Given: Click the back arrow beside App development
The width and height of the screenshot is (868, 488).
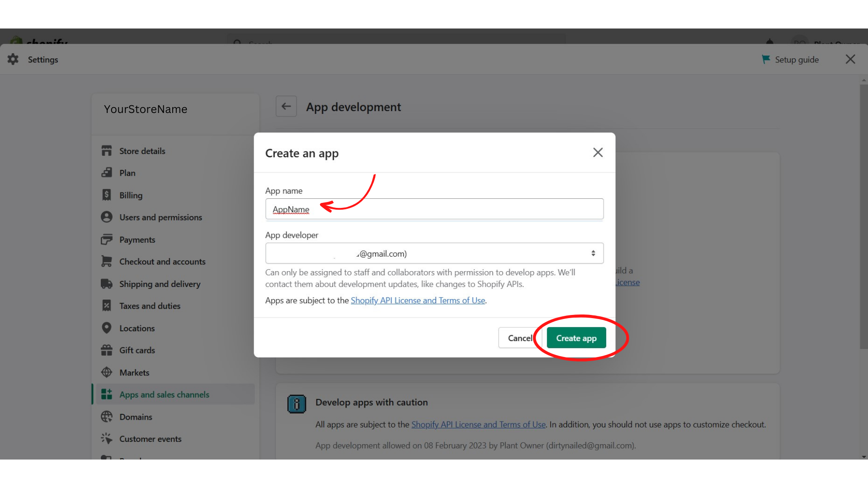Looking at the screenshot, I should pos(286,107).
